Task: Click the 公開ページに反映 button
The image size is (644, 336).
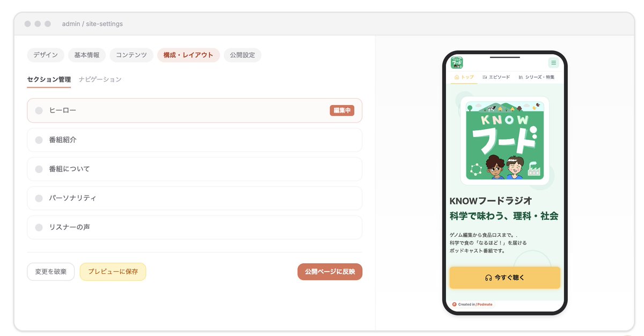Action: click(330, 272)
